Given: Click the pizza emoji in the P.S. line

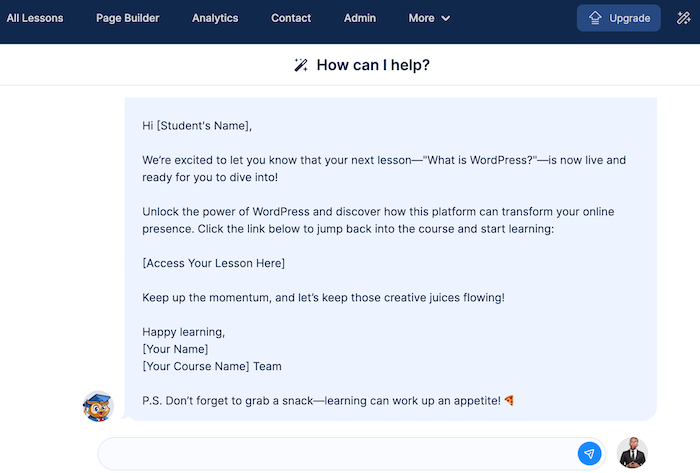Looking at the screenshot, I should pyautogui.click(x=509, y=401).
